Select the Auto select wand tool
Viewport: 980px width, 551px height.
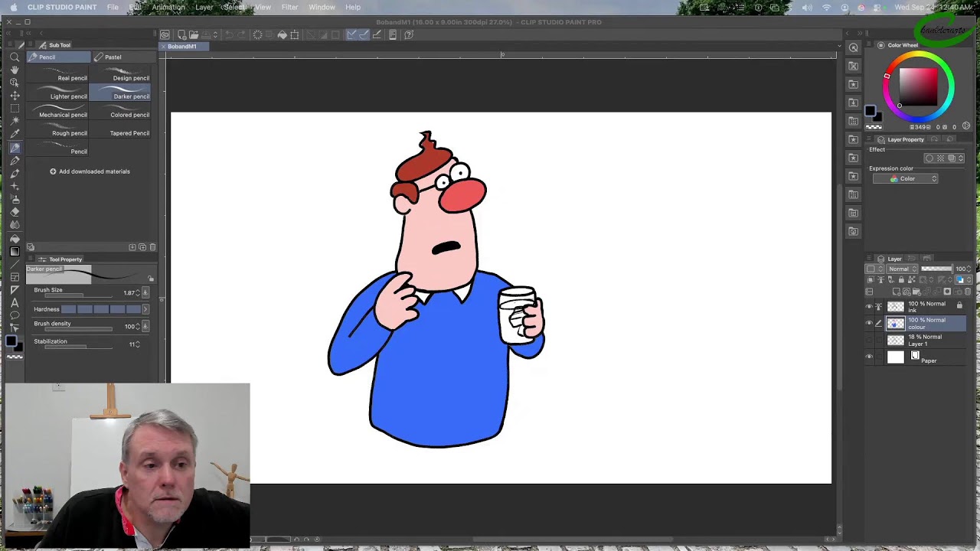click(15, 121)
